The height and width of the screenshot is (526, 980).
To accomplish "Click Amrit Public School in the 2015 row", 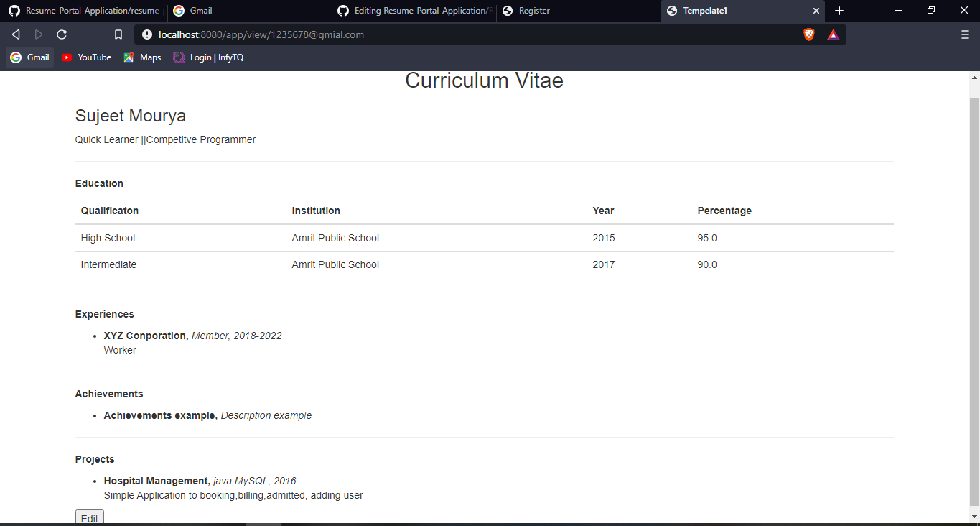I will tap(335, 238).
